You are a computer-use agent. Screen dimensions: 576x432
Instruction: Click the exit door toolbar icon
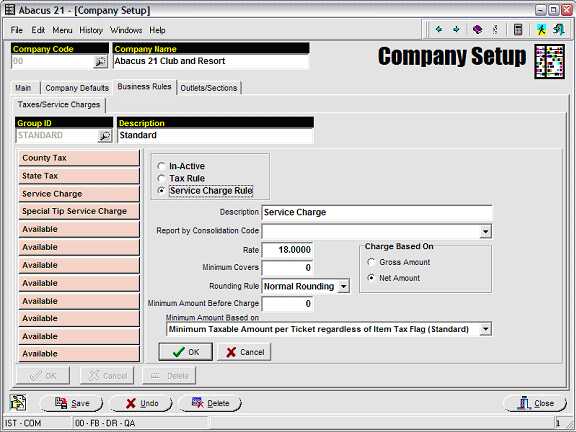point(558,29)
